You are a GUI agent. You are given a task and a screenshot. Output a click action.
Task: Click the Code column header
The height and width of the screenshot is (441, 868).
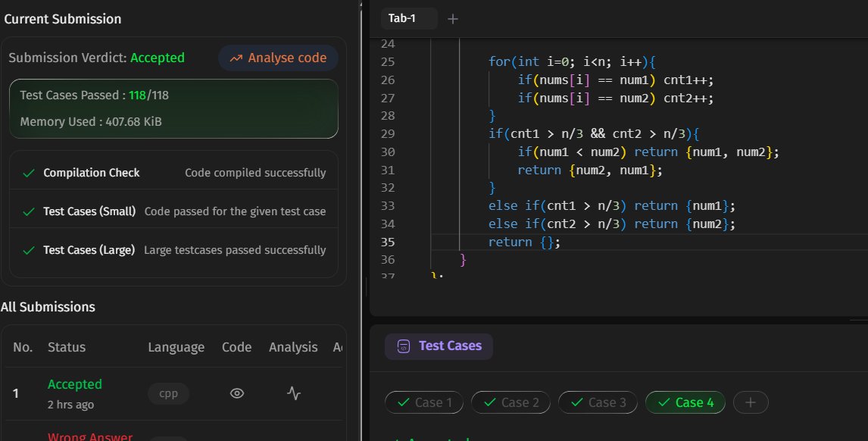coord(237,347)
